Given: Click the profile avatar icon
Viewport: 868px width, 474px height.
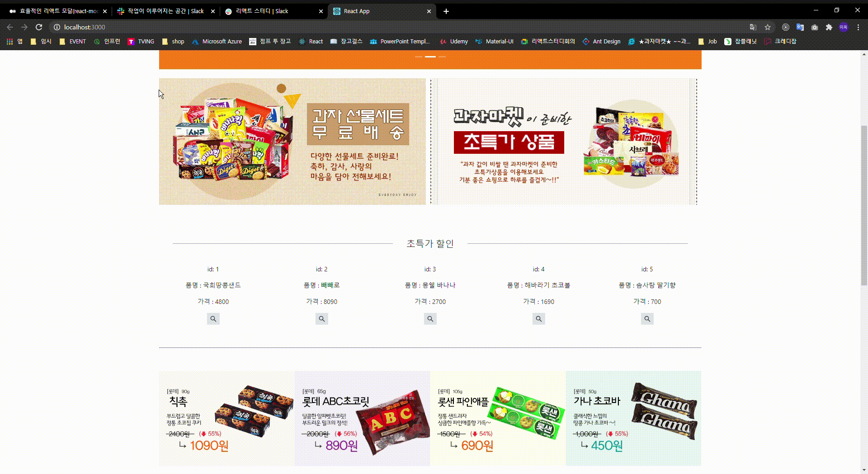Looking at the screenshot, I should (x=844, y=27).
